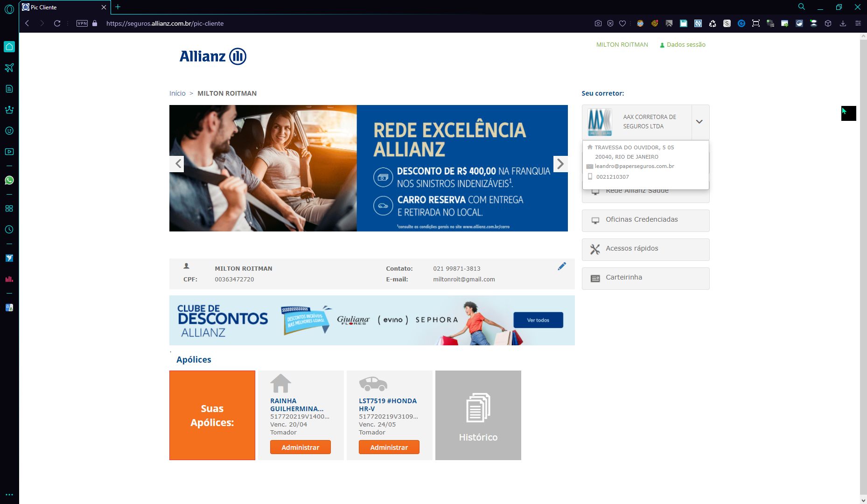Viewport: 867px width, 504px height.
Task: Click the Allianz logo
Action: coord(213,56)
